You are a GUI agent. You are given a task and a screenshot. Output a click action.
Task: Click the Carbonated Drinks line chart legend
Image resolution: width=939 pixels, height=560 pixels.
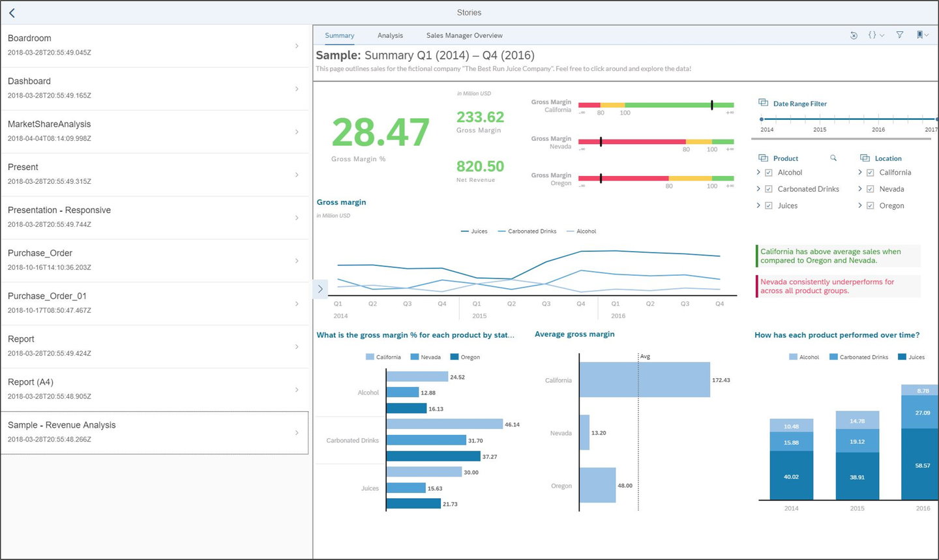pos(527,231)
